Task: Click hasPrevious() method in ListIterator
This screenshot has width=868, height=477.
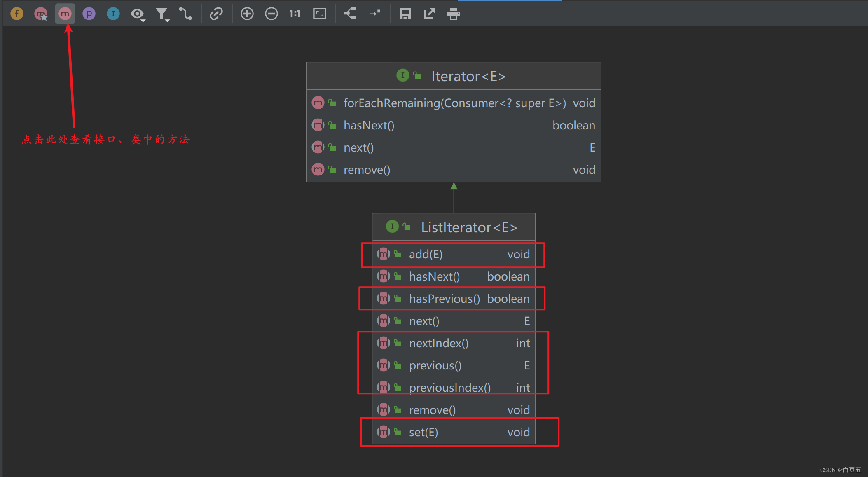Action: point(454,299)
